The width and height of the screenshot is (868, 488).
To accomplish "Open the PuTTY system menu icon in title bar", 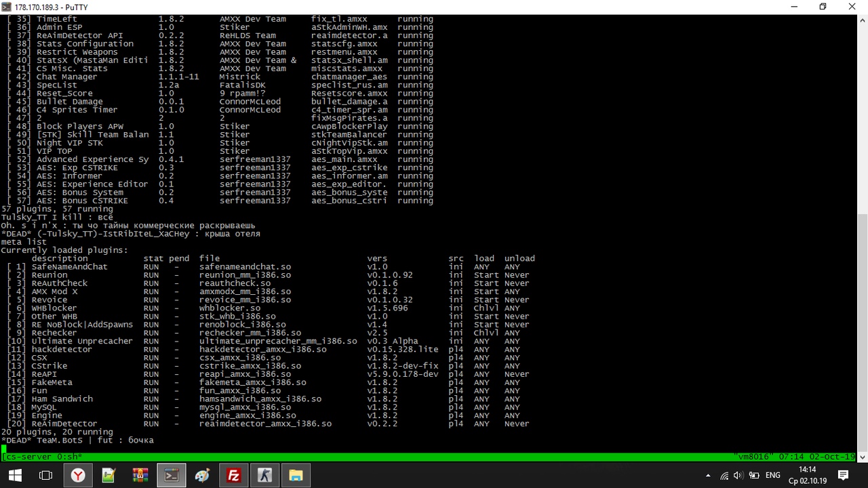I will click(x=8, y=7).
